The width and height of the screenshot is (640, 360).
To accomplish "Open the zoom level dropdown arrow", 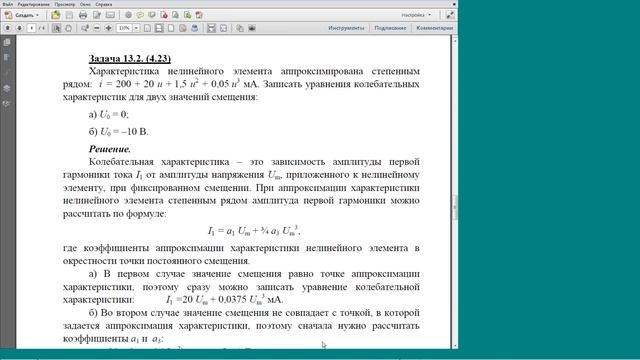I will pos(136,28).
